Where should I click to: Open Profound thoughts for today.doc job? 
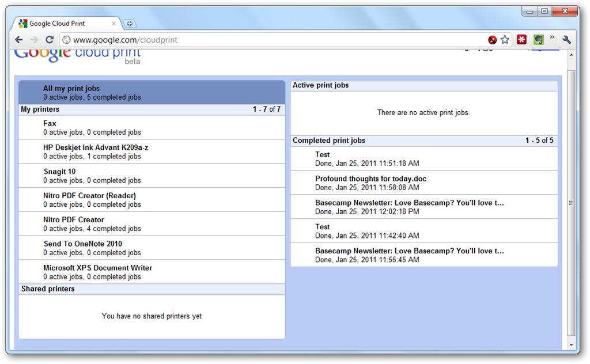424,183
